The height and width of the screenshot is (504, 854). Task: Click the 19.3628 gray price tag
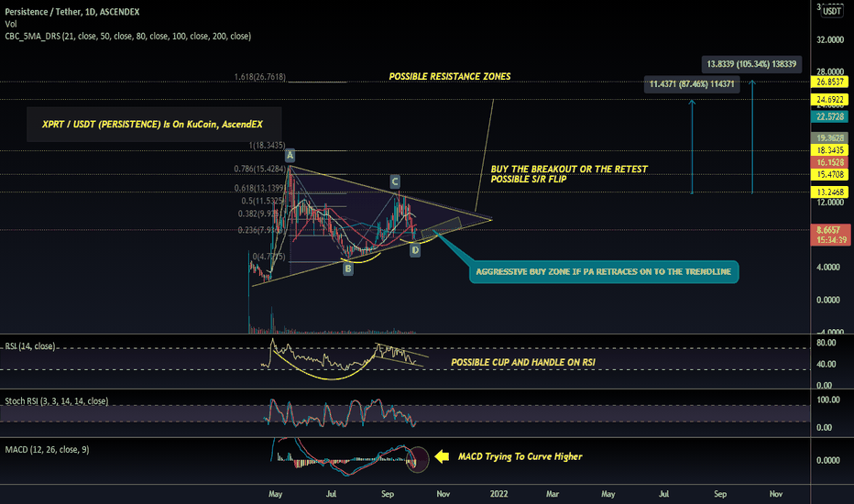pyautogui.click(x=830, y=138)
